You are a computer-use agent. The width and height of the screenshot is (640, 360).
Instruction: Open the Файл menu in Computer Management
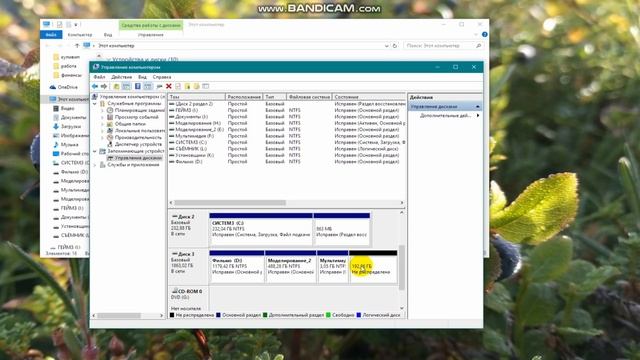click(x=99, y=77)
